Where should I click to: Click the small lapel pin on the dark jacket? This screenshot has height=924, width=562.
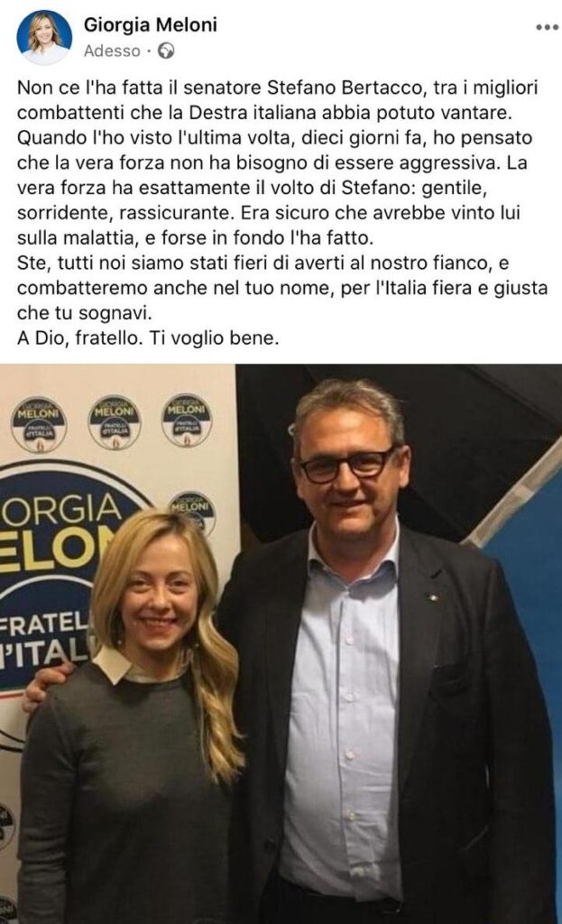(x=433, y=597)
